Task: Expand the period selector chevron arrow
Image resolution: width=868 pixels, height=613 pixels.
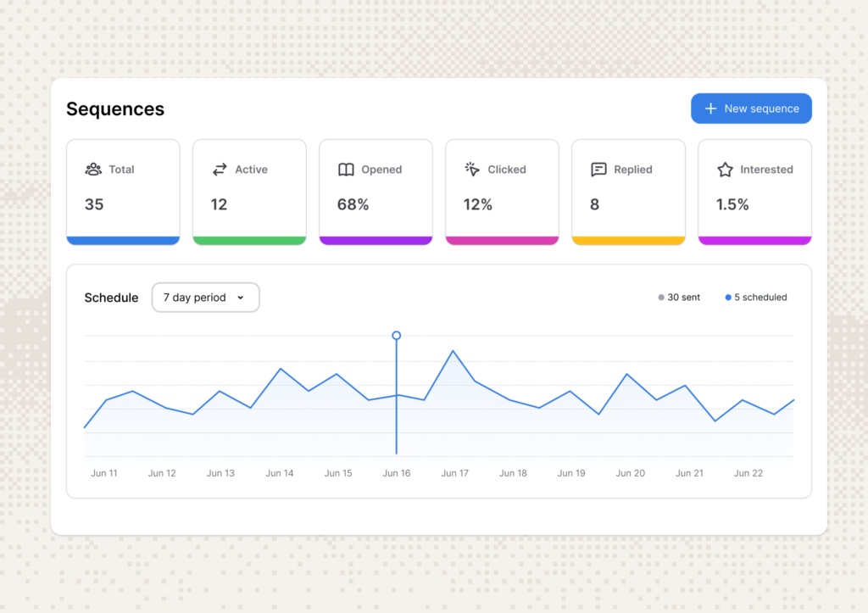Action: pyautogui.click(x=241, y=298)
